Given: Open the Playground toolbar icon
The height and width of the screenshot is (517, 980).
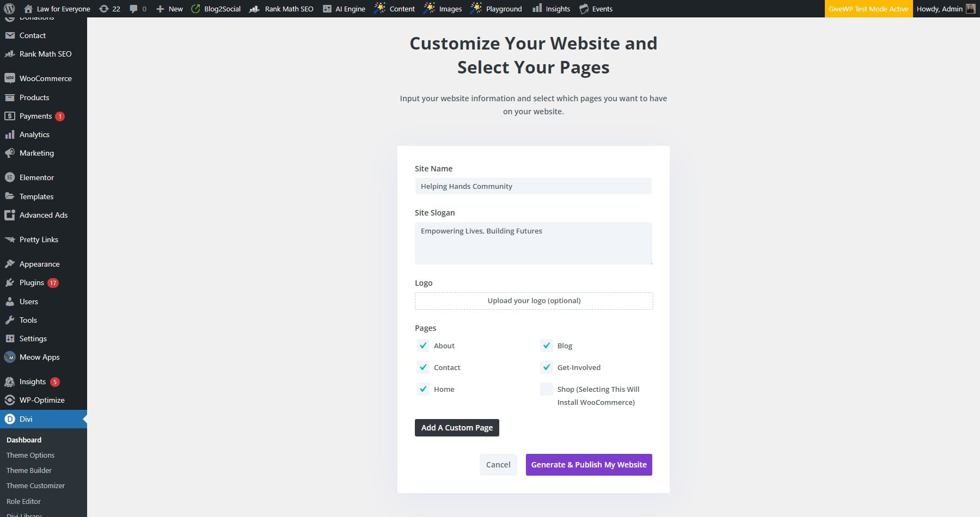Looking at the screenshot, I should click(x=495, y=9).
